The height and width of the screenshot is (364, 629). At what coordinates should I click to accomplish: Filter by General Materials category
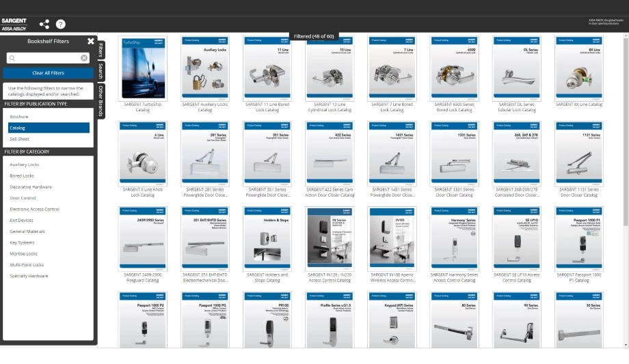(x=27, y=232)
